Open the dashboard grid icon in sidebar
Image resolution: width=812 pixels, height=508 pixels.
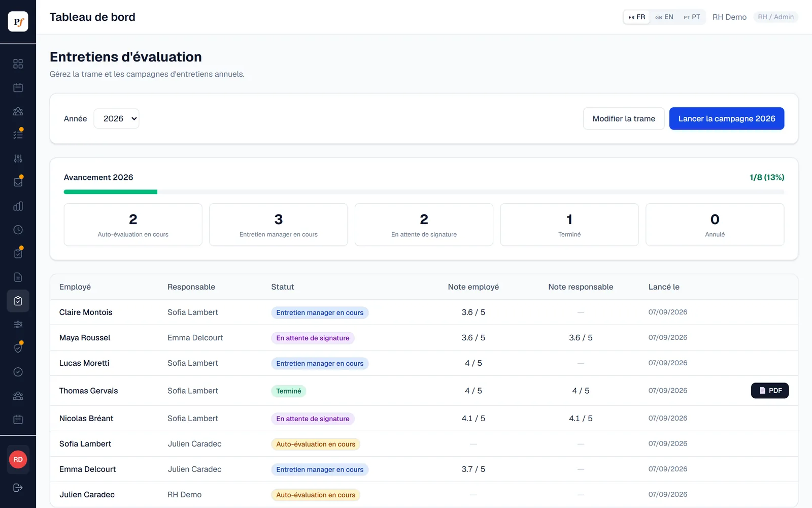click(18, 63)
